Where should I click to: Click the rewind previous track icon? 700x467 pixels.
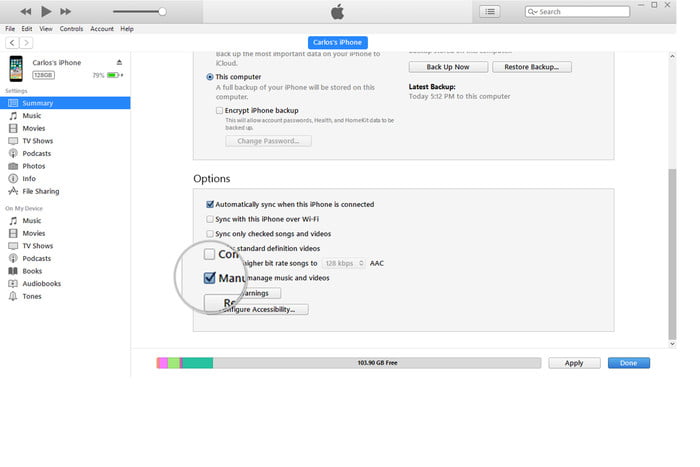point(26,11)
